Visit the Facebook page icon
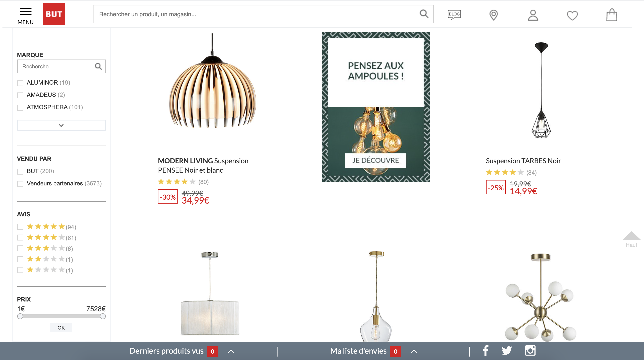Image resolution: width=644 pixels, height=360 pixels. click(486, 351)
